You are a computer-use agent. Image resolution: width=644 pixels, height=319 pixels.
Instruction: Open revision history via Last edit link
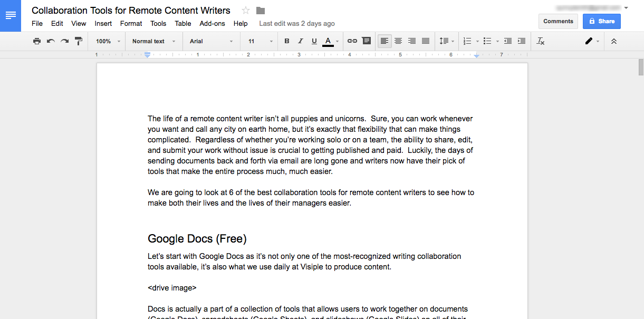(x=297, y=23)
